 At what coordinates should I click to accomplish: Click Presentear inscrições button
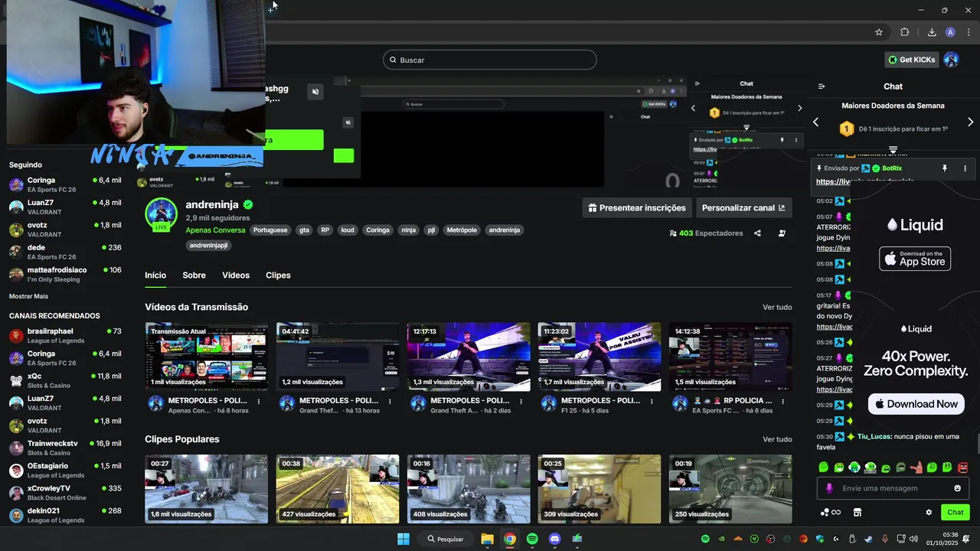point(637,207)
